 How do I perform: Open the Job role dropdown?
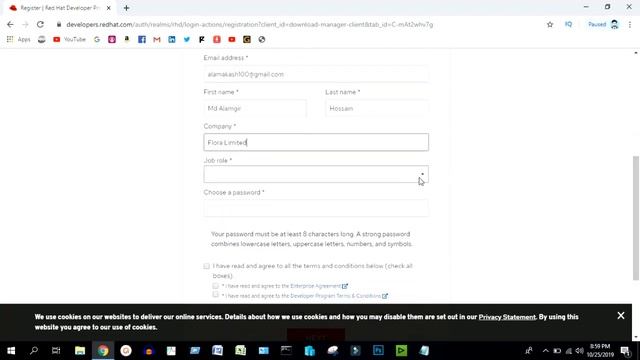pos(316,174)
